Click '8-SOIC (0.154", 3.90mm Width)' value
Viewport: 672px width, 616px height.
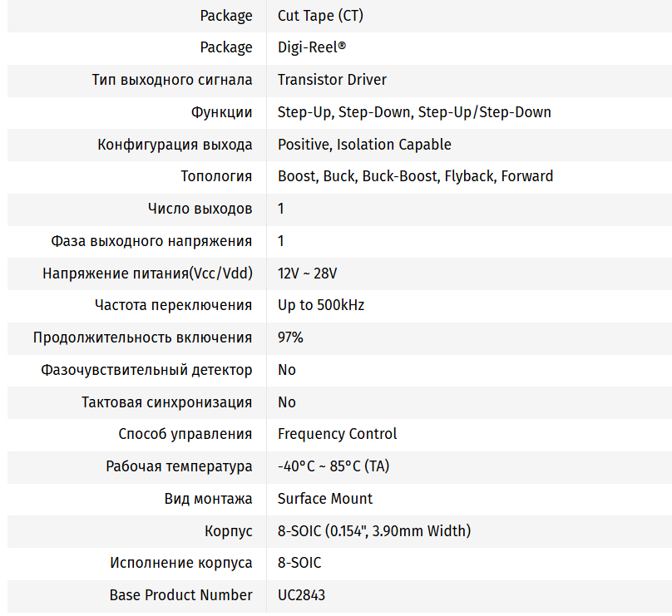pyautogui.click(x=374, y=531)
